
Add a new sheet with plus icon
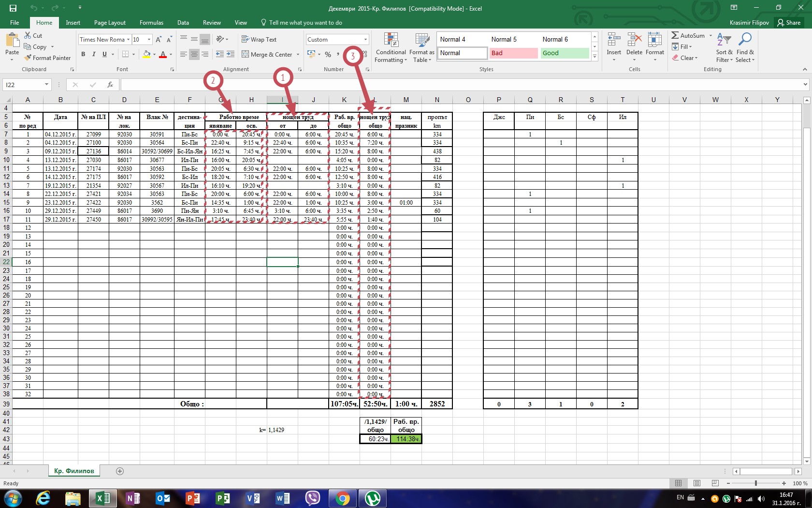[x=120, y=471]
